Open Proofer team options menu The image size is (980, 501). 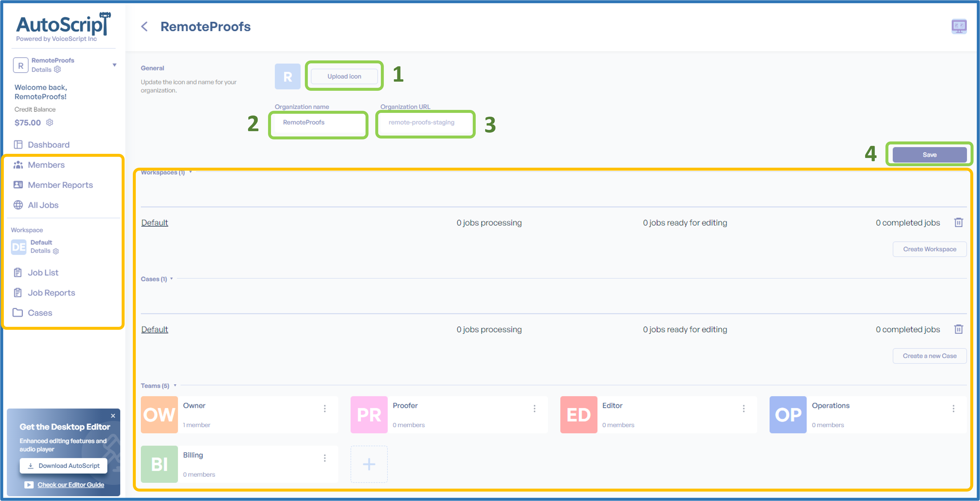534,408
